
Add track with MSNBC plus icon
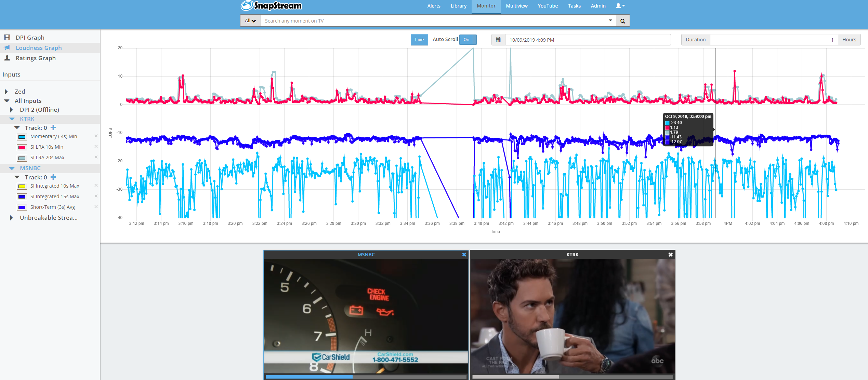coord(53,177)
